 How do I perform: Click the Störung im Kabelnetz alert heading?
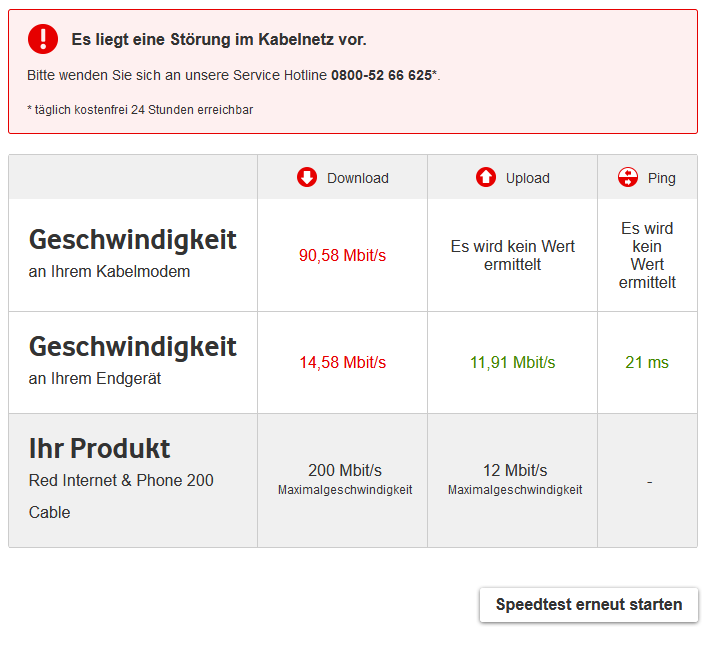click(219, 40)
